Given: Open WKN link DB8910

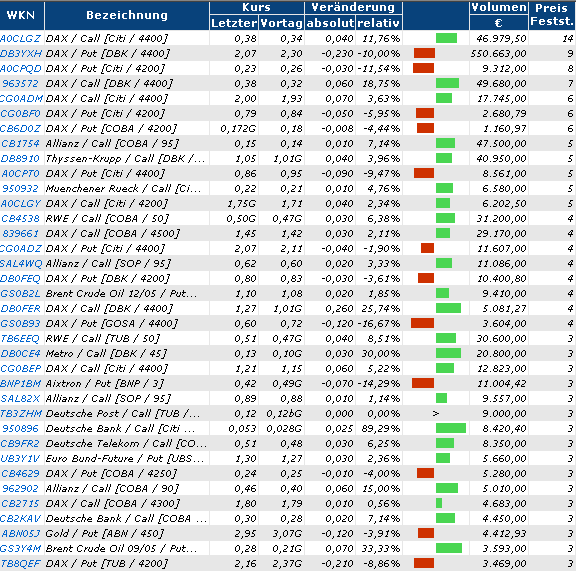Looking at the screenshot, I should tap(20, 158).
